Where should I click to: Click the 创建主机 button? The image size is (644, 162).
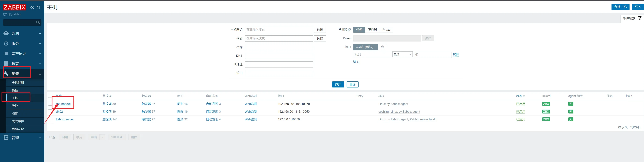click(620, 7)
